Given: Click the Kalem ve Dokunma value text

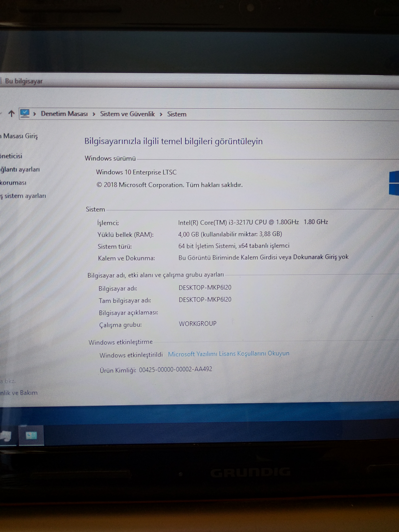Looking at the screenshot, I should tap(263, 257).
